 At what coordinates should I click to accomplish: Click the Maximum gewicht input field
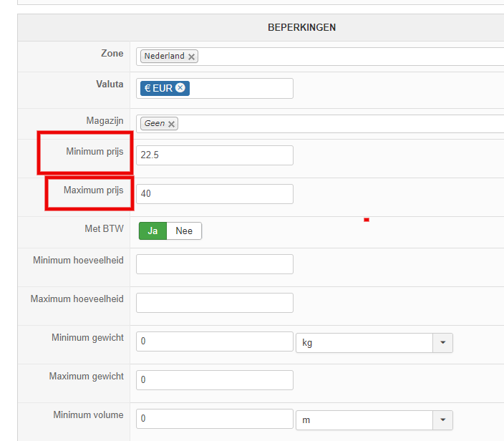click(x=215, y=380)
